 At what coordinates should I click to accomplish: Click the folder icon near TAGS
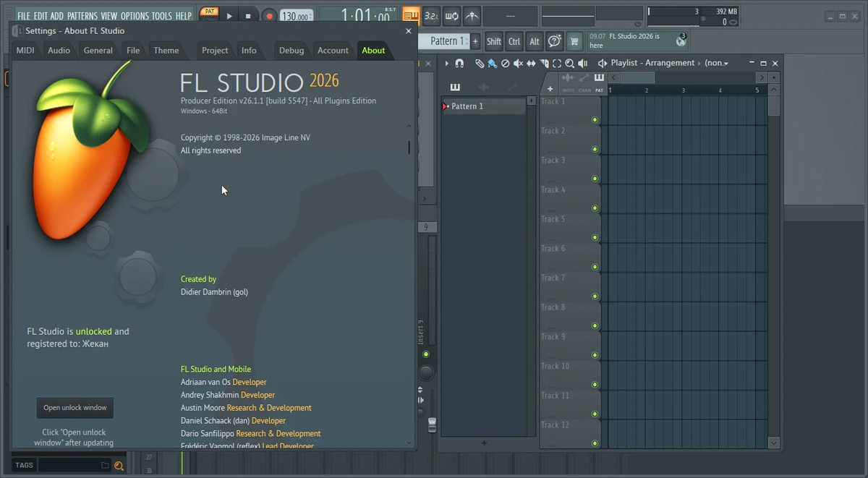[105, 466]
